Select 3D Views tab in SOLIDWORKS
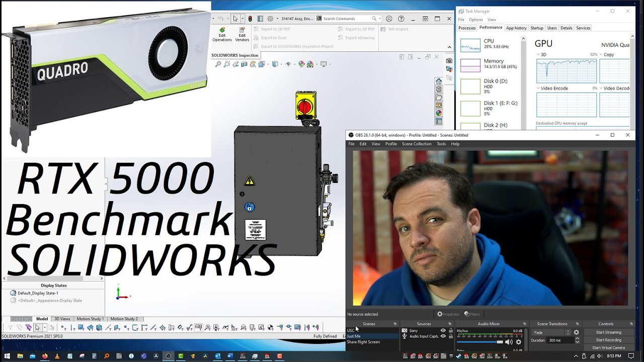 (x=62, y=319)
